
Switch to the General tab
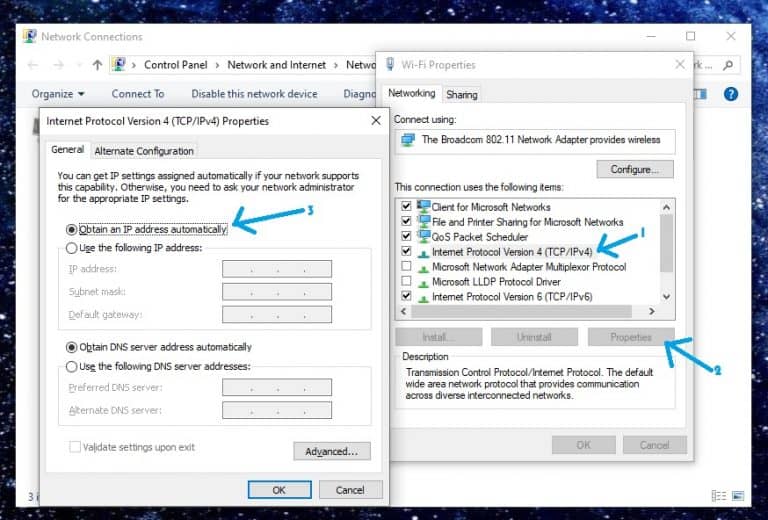(68, 150)
